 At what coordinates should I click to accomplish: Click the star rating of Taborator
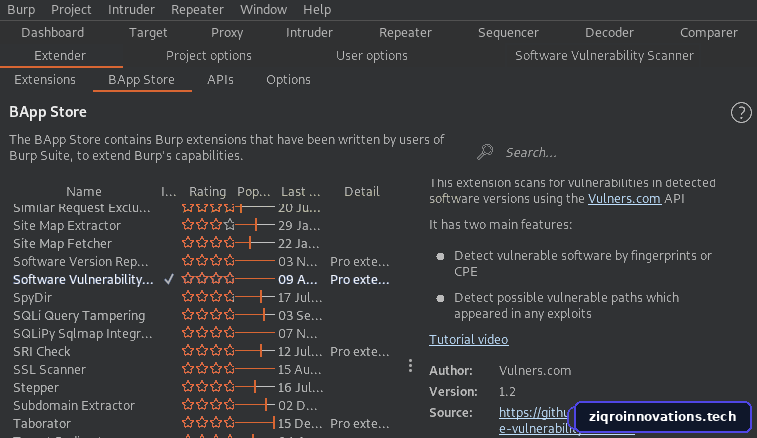coord(208,423)
